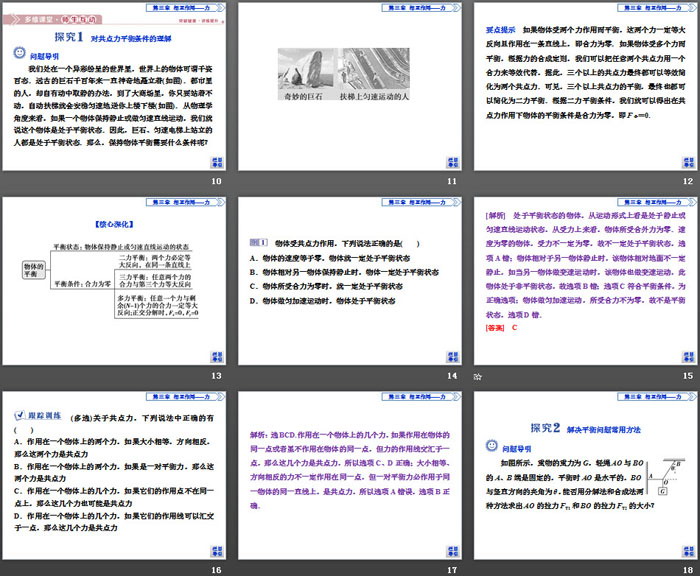700x576 pixels.
Task: Select slide 18 thumbnail titled 探究2
Action: click(x=585, y=476)
